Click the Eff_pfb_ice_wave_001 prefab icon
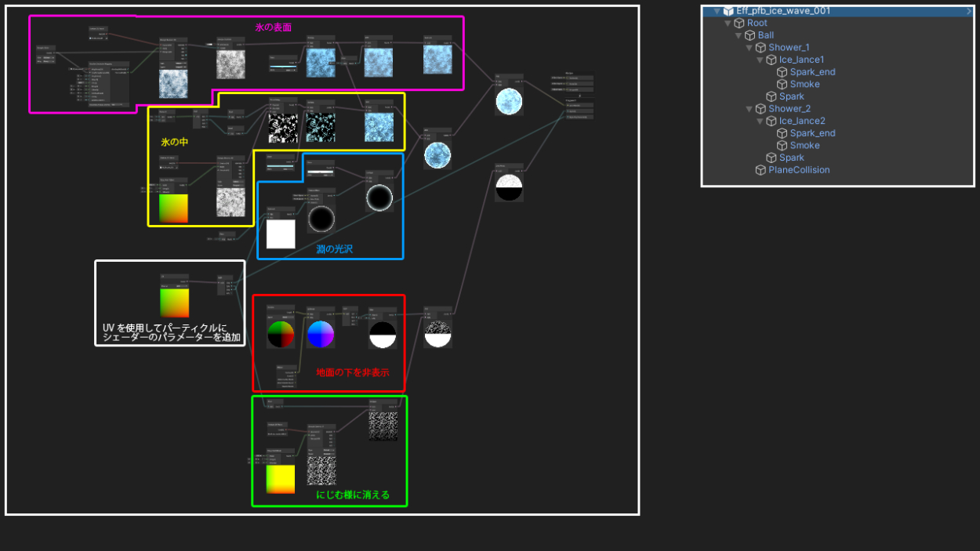The width and height of the screenshot is (980, 551). point(728,11)
